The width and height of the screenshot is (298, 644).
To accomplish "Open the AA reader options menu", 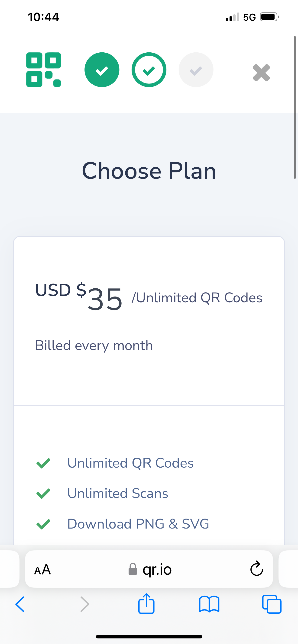I will 42,570.
